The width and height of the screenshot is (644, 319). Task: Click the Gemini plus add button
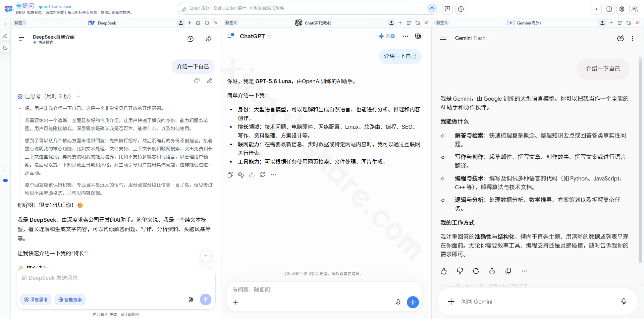pyautogui.click(x=451, y=302)
